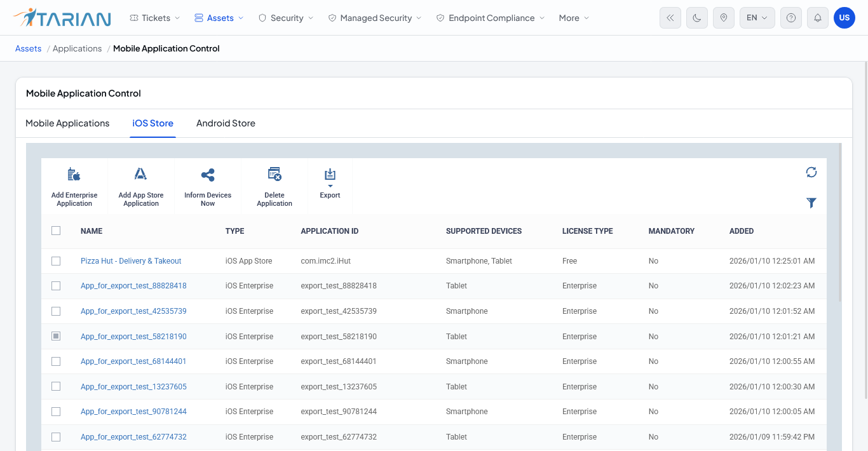Click the 2026/01/10 12:25:01 AM timestamp
This screenshot has height=451, width=868.
(772, 261)
